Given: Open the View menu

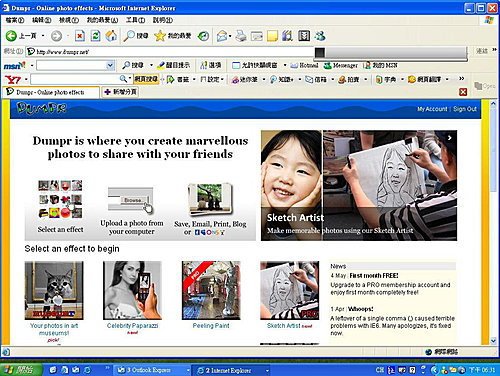Looking at the screenshot, I should point(69,20).
